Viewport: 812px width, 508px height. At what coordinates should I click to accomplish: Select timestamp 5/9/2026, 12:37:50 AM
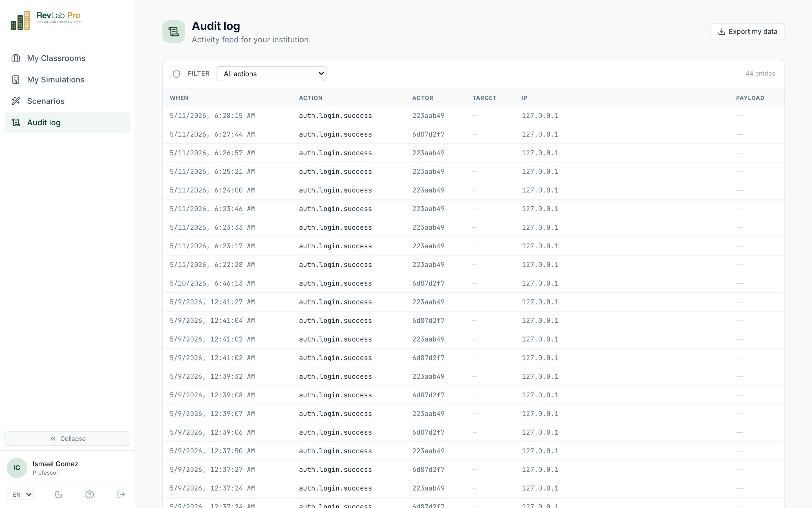(x=212, y=451)
